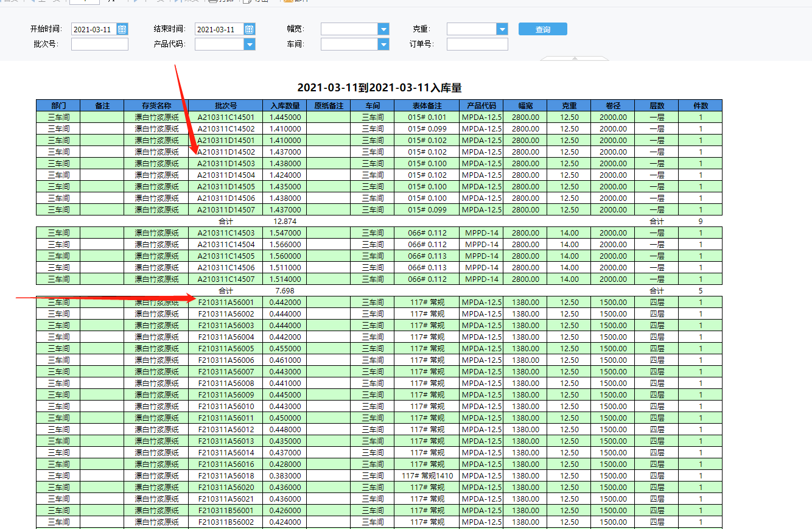Image resolution: width=812 pixels, height=529 pixels.
Task: Select batch cell A210311C14503
Action: tap(226, 233)
